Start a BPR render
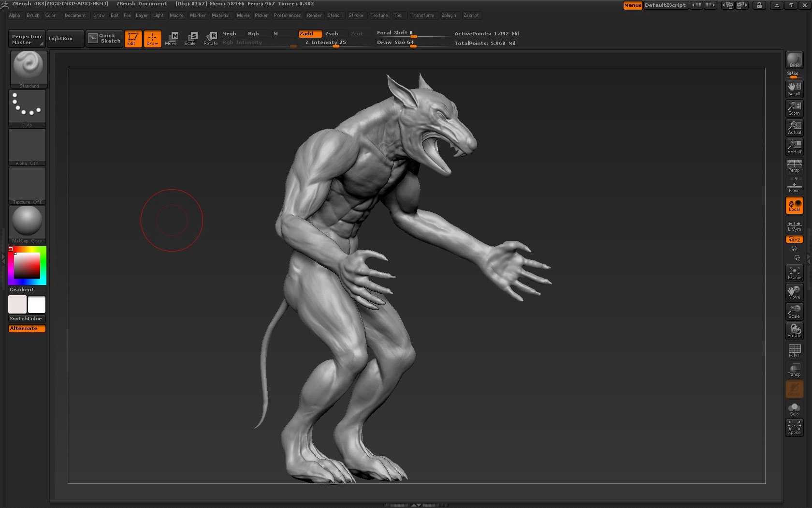 [794, 60]
